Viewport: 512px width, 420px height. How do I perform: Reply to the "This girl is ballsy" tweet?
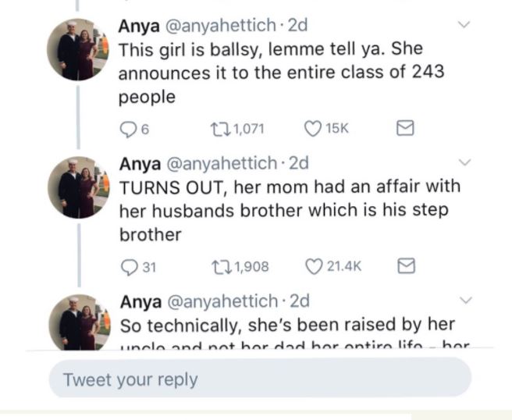coord(127,129)
